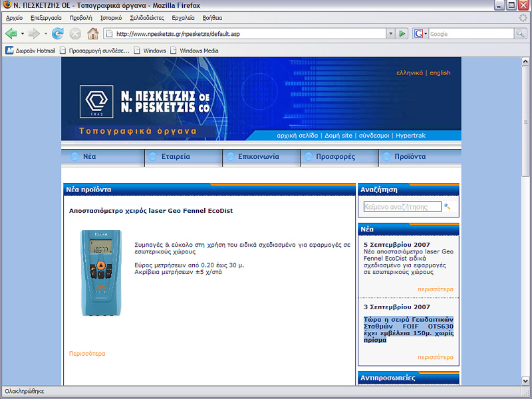Open the Επεξεργασία menu
Image resolution: width=532 pixels, height=399 pixels.
tap(46, 18)
